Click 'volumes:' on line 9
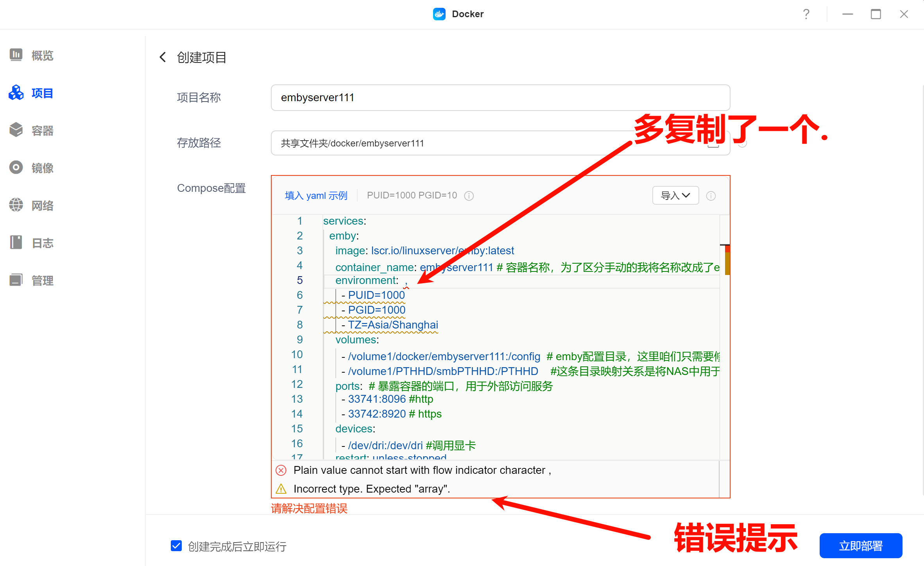 (x=357, y=340)
